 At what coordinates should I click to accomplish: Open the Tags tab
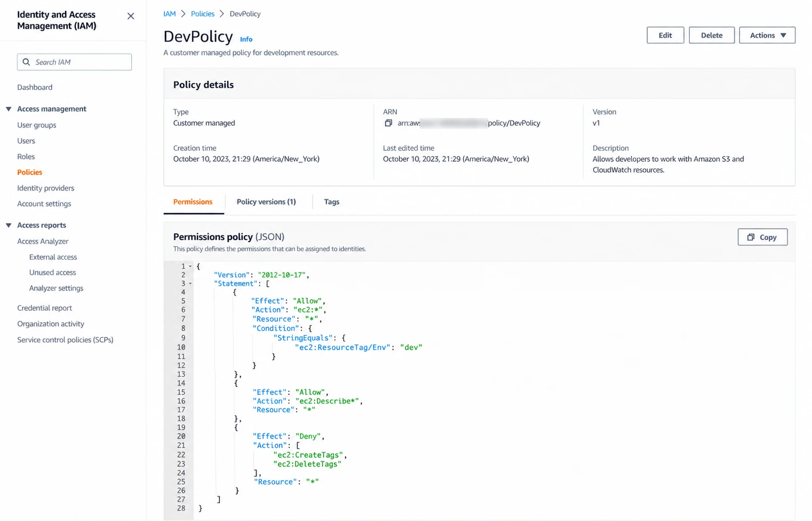332,202
